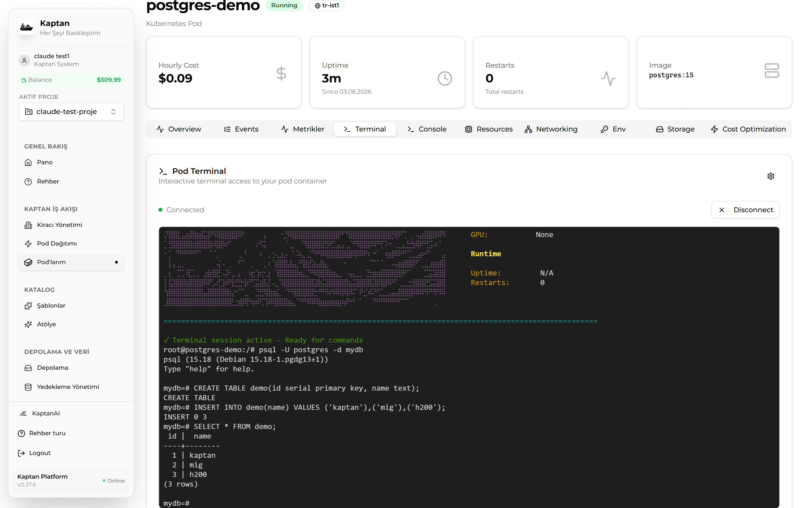Switch to the Overview tab
Screen dimensions: 812x508
coord(178,129)
